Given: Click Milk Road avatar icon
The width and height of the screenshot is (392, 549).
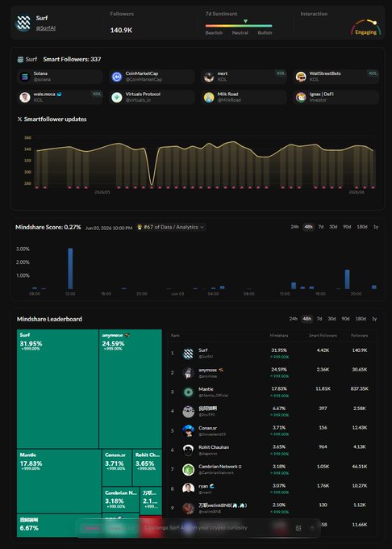Looking at the screenshot, I should [209, 98].
